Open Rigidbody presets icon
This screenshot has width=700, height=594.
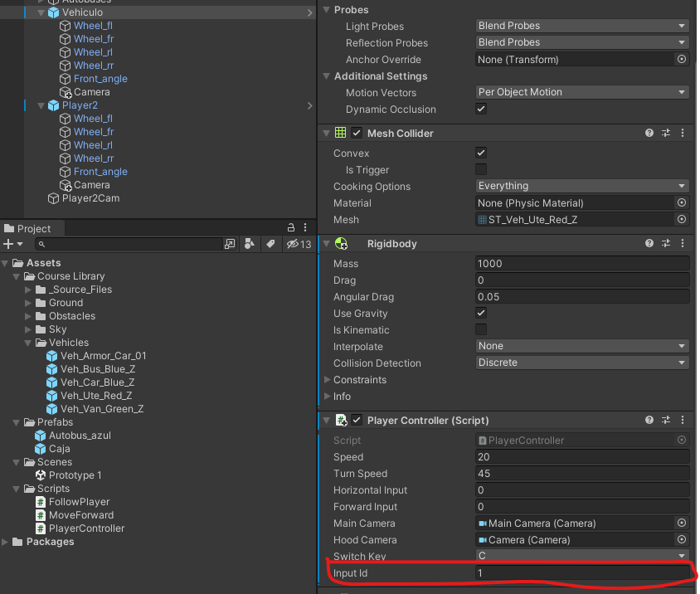pyautogui.click(x=666, y=243)
